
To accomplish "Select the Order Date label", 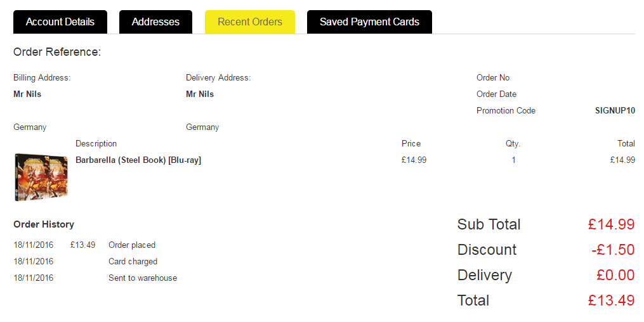I will tap(496, 94).
